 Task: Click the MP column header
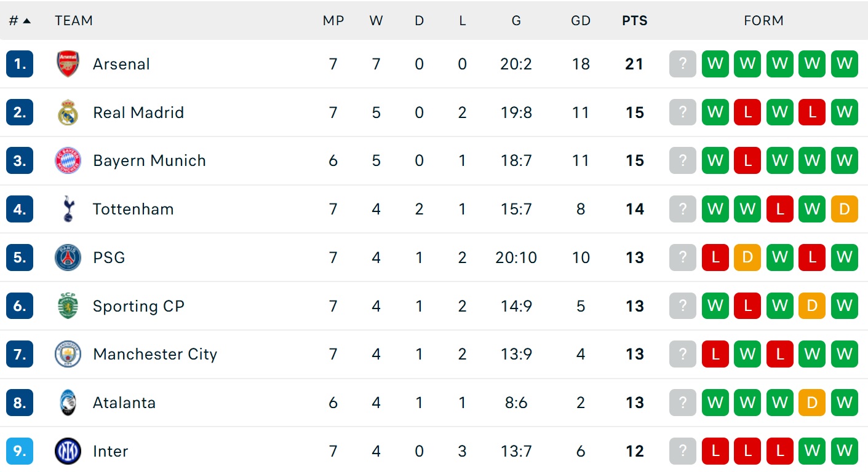pyautogui.click(x=333, y=21)
